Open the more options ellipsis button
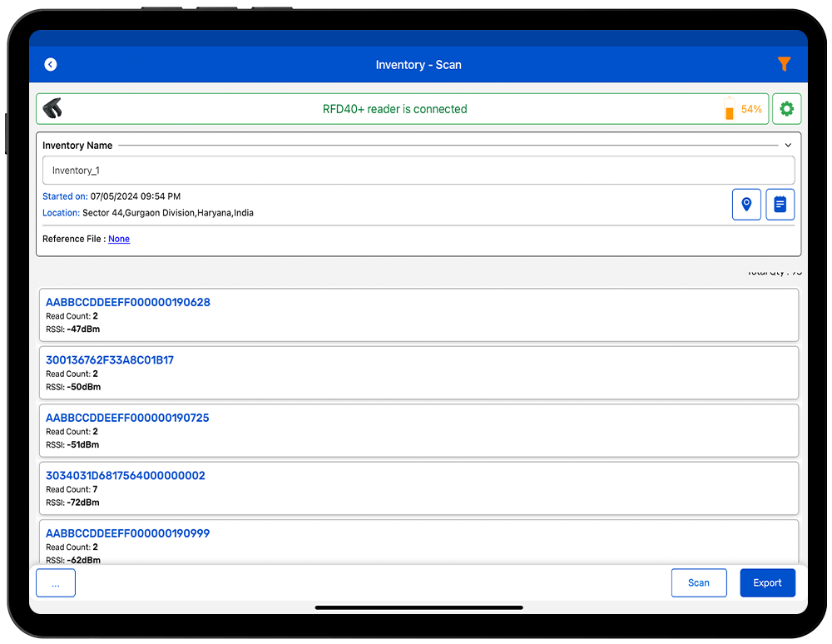 [56, 583]
